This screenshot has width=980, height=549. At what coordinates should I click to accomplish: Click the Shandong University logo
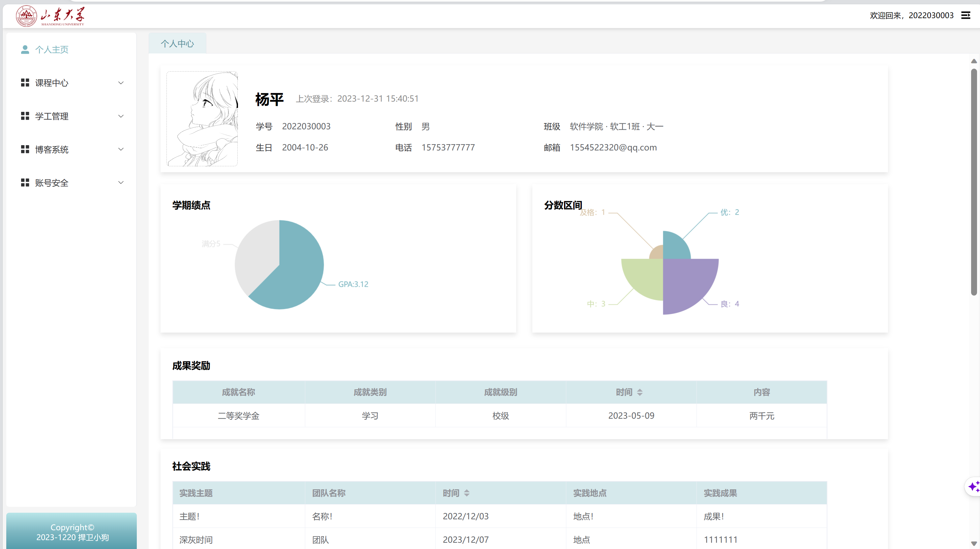[50, 16]
